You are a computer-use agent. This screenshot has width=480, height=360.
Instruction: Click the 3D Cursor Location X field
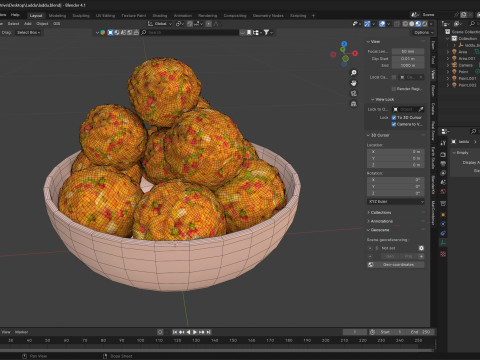[x=396, y=152]
